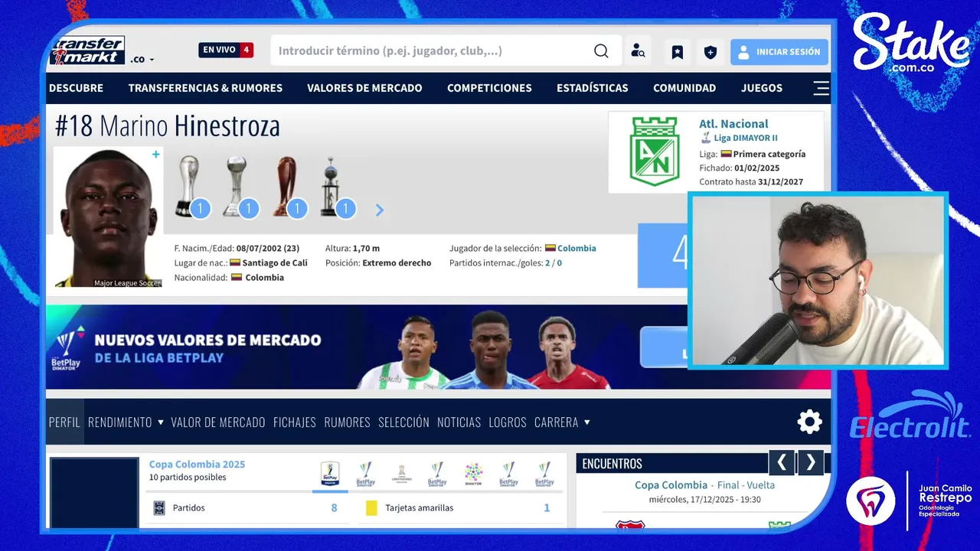
Task: Click the BetPlay Dimayor banner logo
Action: (66, 348)
